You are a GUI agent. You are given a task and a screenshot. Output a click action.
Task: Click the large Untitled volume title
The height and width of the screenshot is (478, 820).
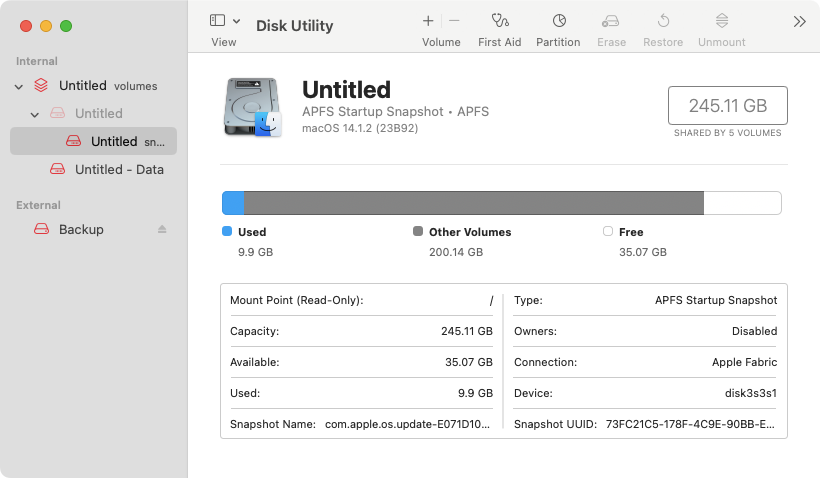pos(346,89)
